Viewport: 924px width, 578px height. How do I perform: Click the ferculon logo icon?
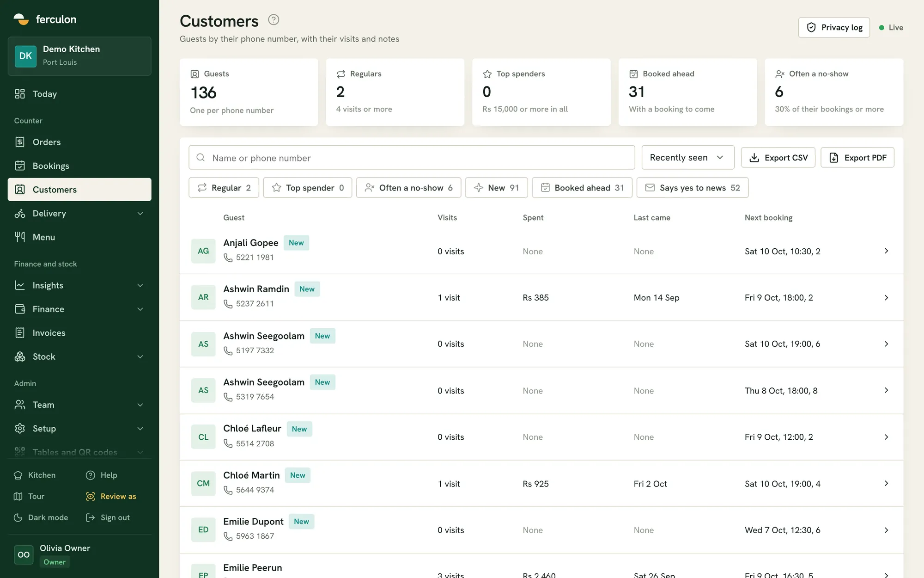21,19
